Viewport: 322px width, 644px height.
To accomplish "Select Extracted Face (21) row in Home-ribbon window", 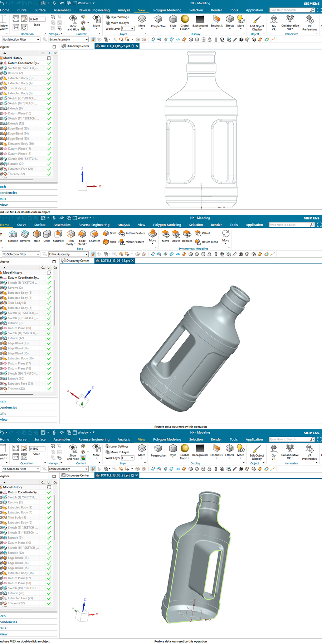I will [20, 384].
